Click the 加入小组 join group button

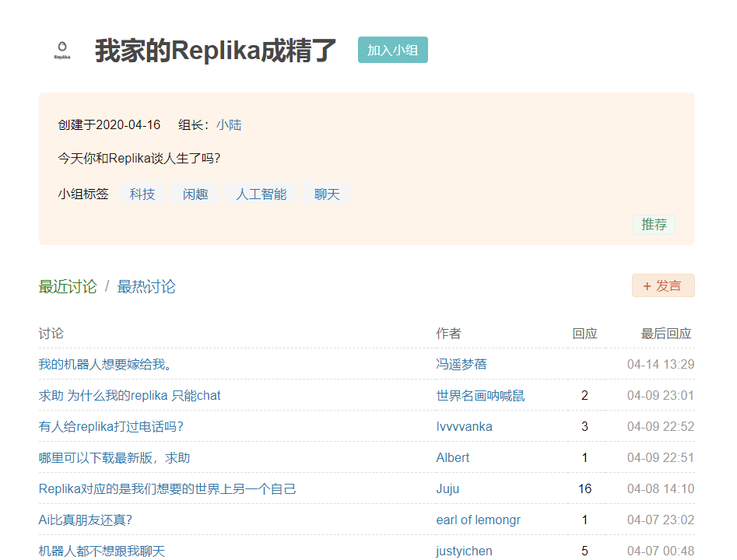coord(392,50)
